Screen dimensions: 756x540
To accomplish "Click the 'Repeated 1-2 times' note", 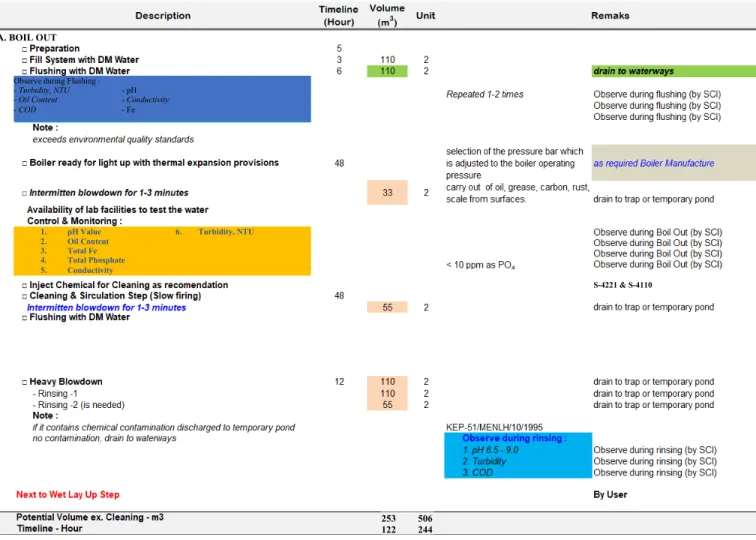I will [x=485, y=94].
